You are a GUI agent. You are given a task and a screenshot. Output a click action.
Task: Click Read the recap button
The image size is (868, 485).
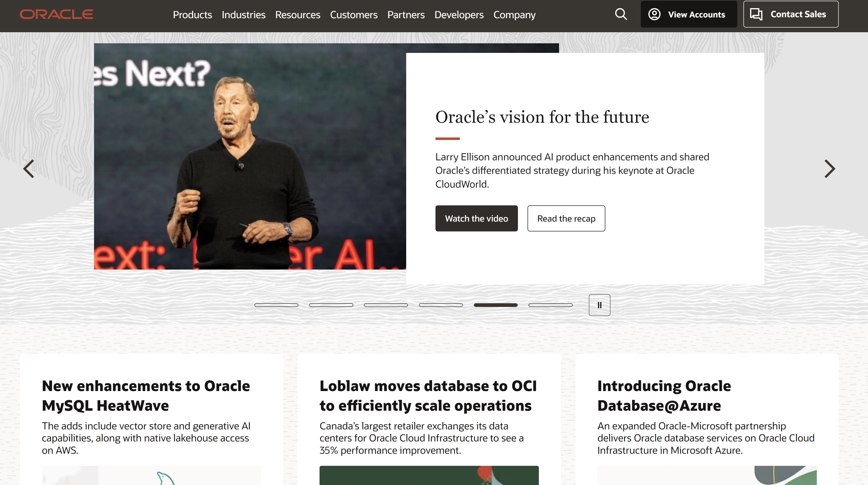(566, 218)
